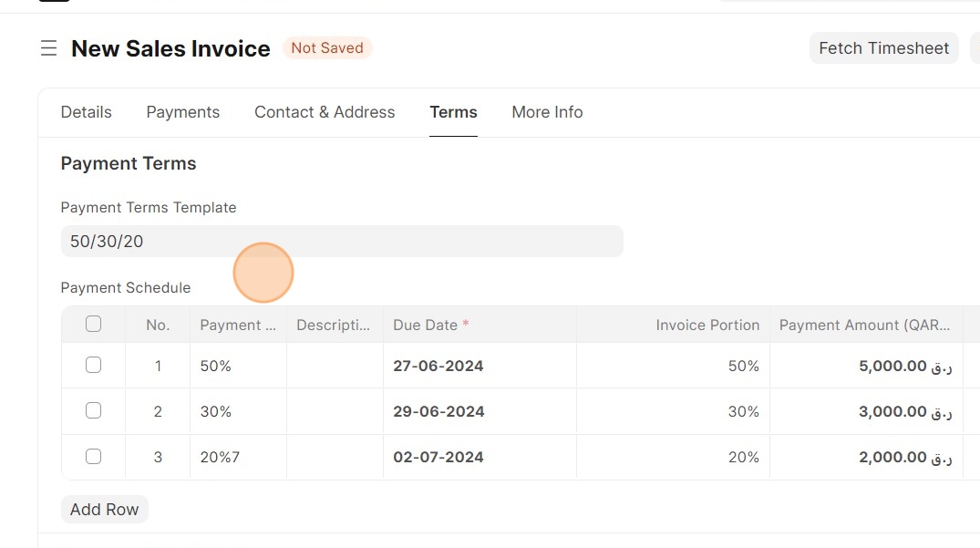Image resolution: width=980 pixels, height=548 pixels.
Task: Click the empty description cell in row 1
Action: tap(335, 366)
